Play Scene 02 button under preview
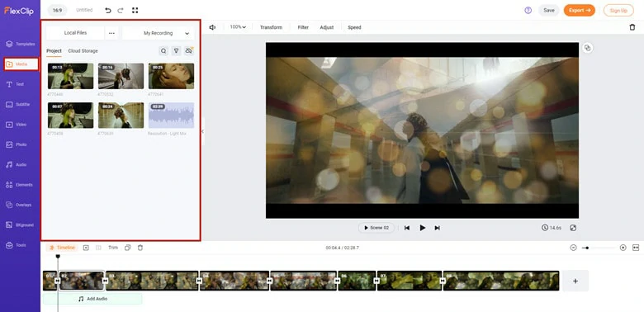 [x=376, y=228]
